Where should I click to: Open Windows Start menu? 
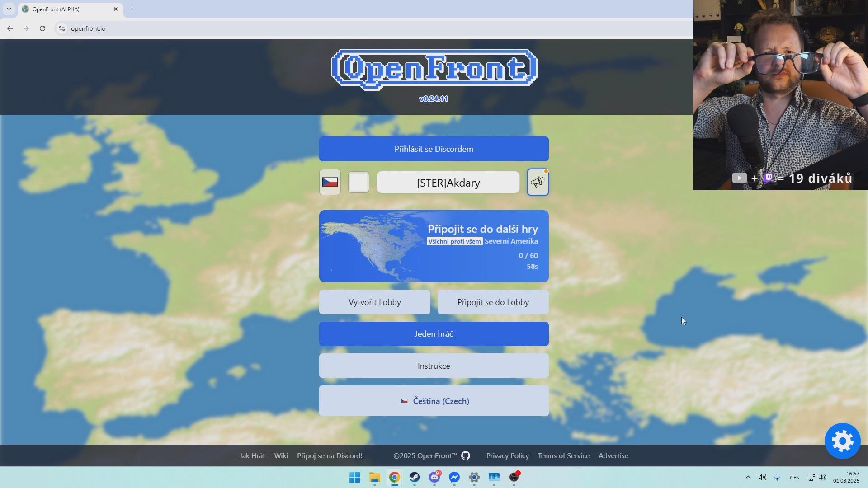point(355,477)
